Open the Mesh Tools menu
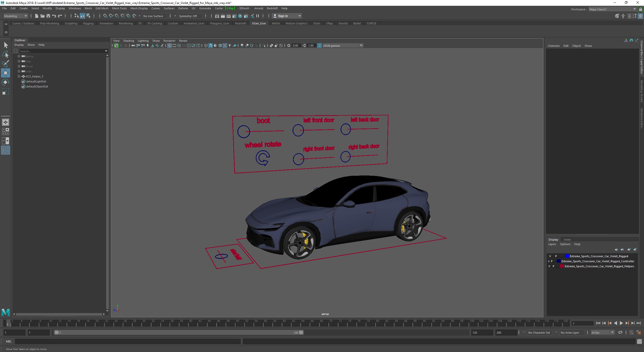Screen dimensions: 644x352 tap(119, 8)
